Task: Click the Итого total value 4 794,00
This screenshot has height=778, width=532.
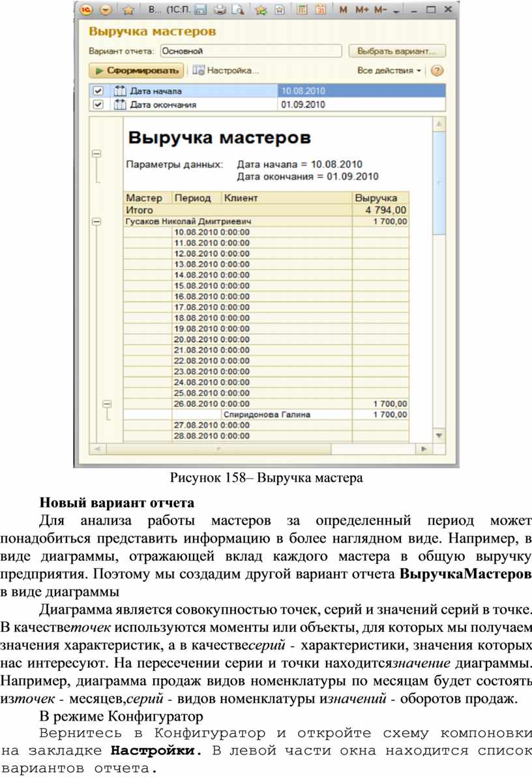Action: click(x=381, y=210)
